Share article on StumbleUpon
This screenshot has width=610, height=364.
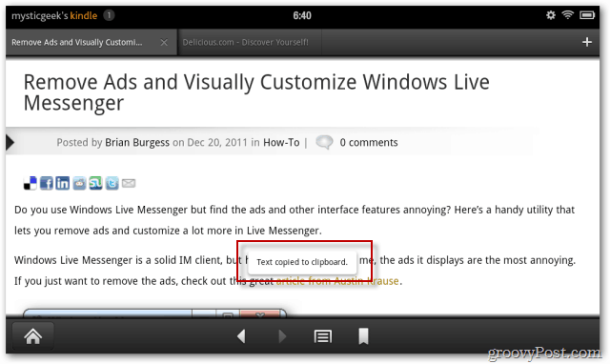click(x=95, y=183)
